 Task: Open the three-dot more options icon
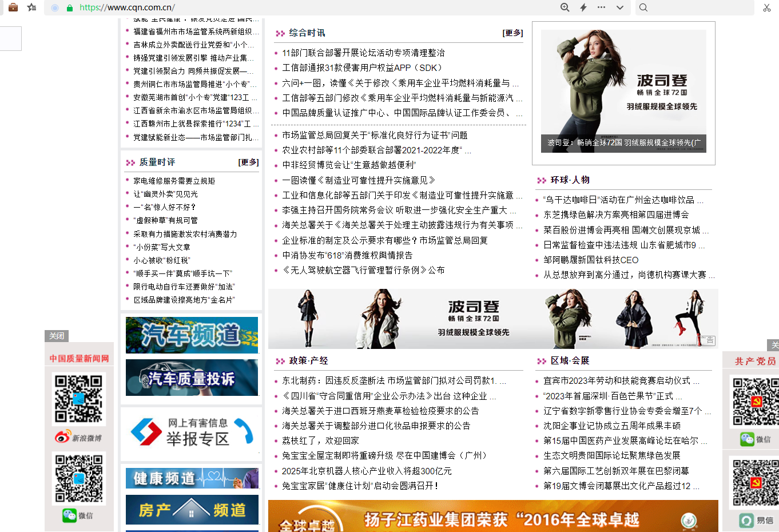point(601,7)
